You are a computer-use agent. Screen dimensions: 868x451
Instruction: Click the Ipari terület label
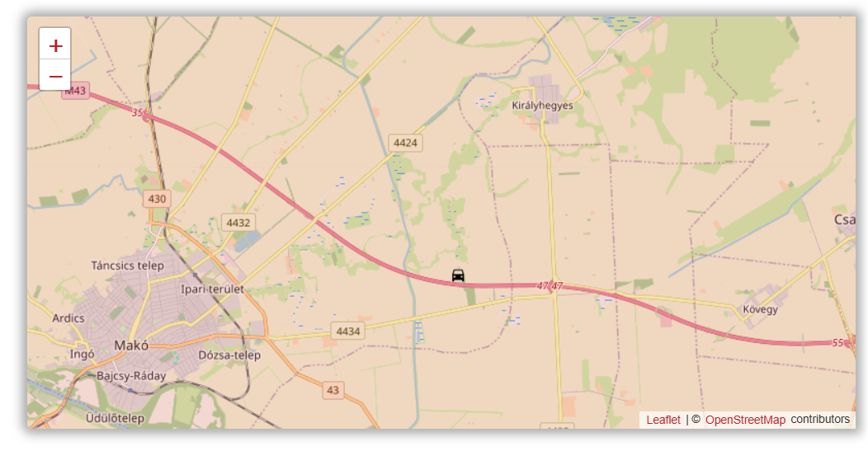coord(212,289)
